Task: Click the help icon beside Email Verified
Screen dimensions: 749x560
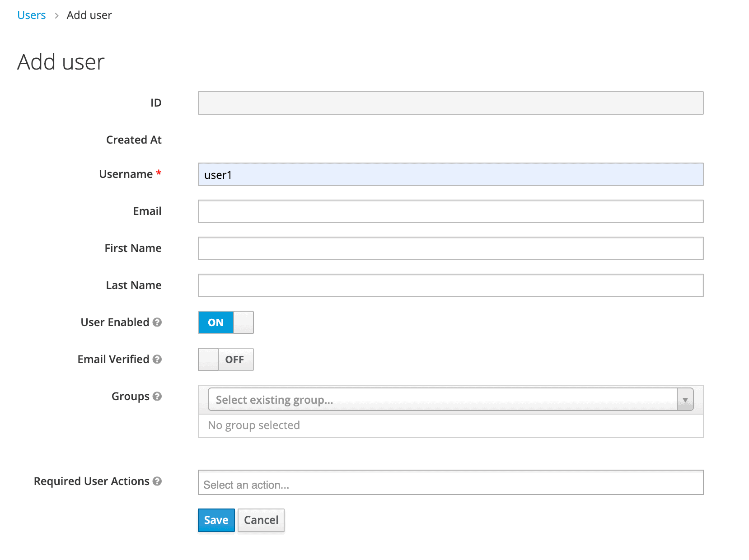Action: (x=157, y=359)
